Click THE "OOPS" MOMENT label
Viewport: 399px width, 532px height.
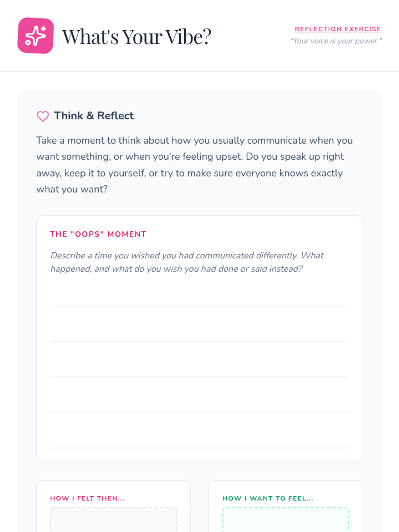tap(98, 234)
